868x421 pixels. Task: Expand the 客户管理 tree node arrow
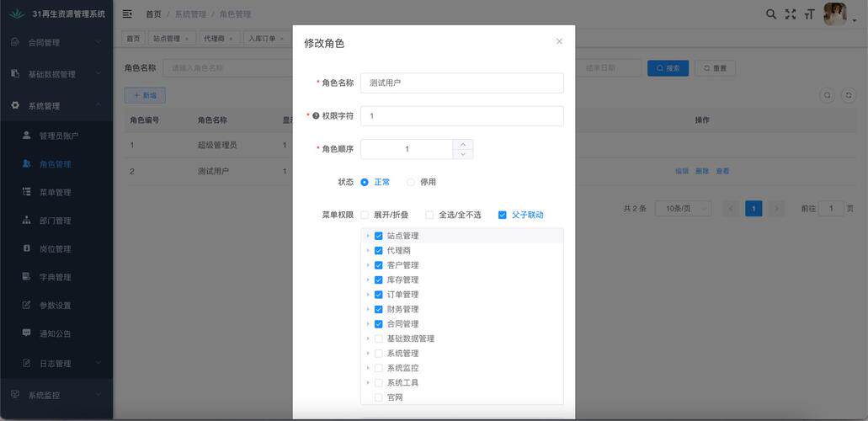pos(368,265)
